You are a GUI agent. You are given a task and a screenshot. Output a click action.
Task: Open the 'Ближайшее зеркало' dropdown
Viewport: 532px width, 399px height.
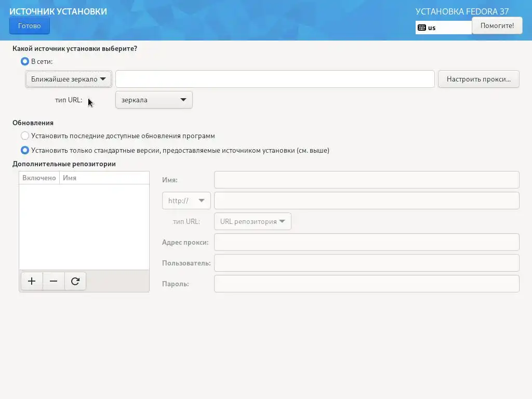click(69, 79)
